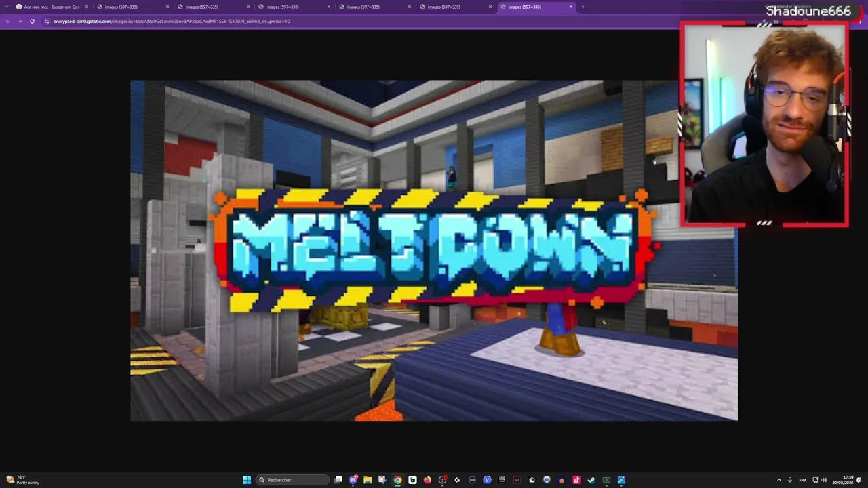
Task: Close the Ace race mcc tab
Action: [87, 7]
